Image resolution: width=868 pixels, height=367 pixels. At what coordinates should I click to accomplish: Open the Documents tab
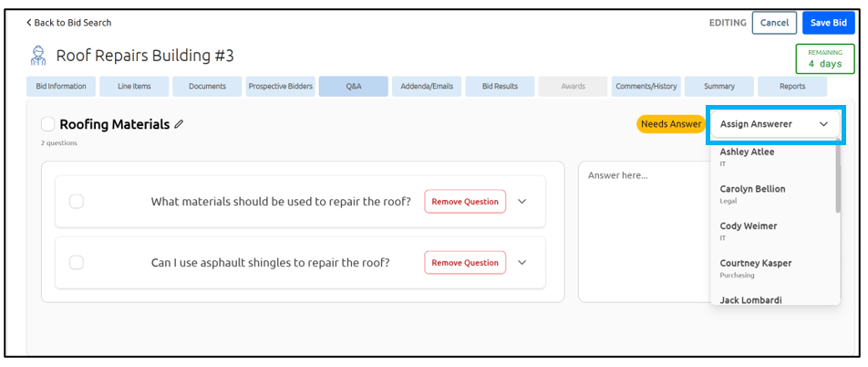coord(207,87)
